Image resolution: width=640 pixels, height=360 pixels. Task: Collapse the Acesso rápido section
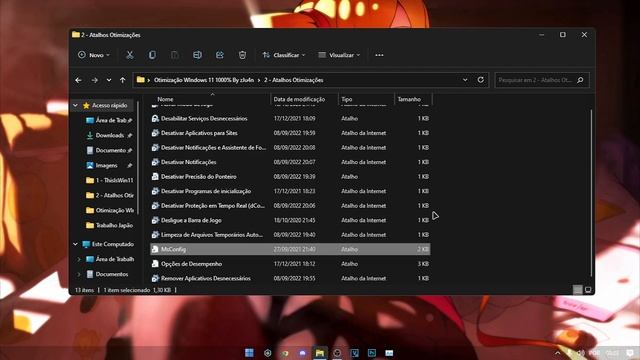(x=76, y=105)
